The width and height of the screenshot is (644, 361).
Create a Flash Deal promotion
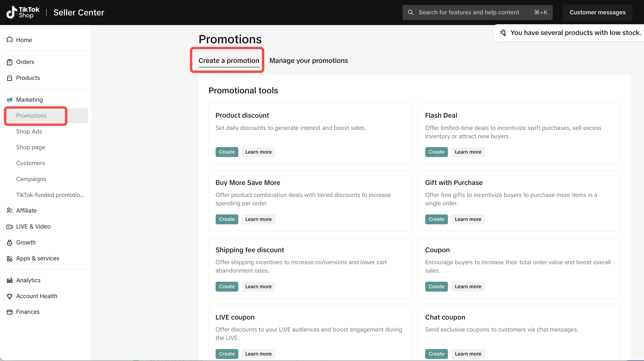[x=436, y=152]
